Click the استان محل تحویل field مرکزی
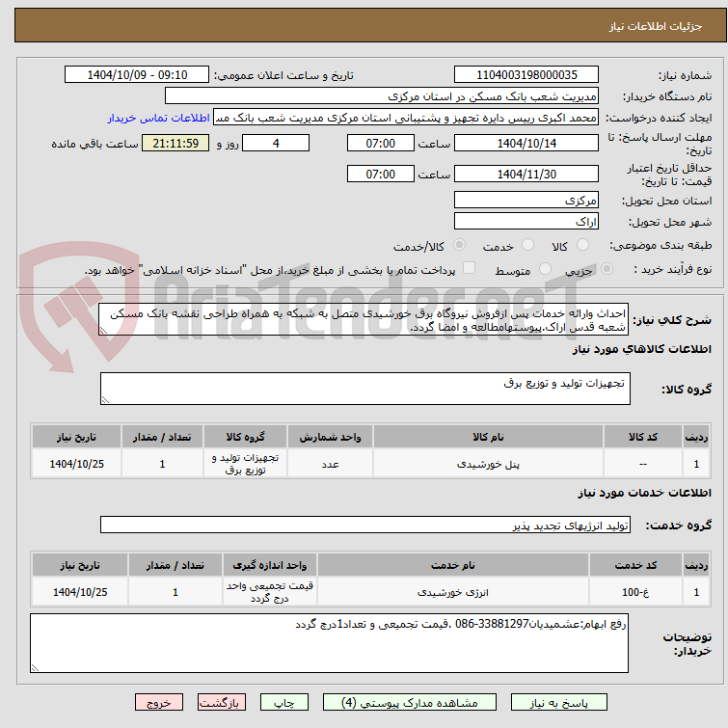Screen dimensions: 728x728 click(x=526, y=201)
